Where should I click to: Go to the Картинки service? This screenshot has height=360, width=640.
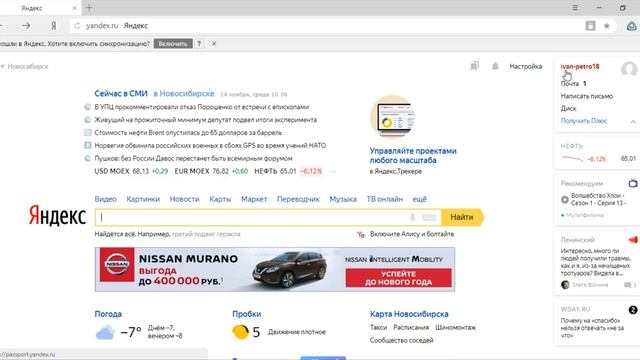click(x=143, y=199)
